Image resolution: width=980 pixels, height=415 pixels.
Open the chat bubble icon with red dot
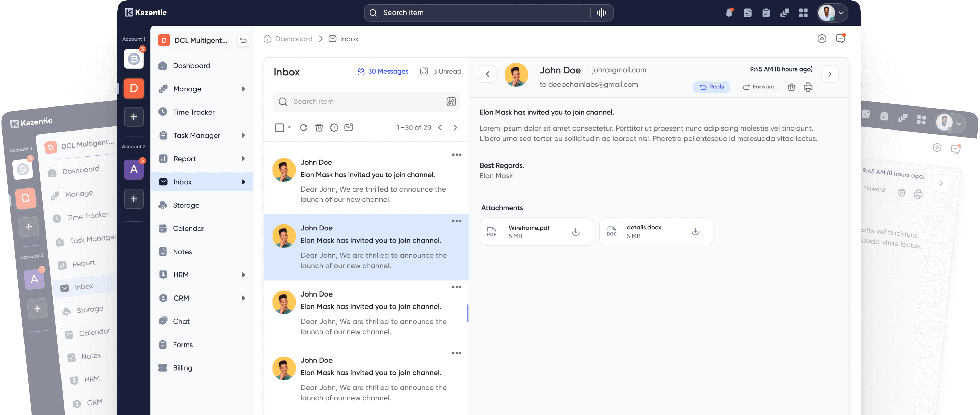tap(840, 38)
